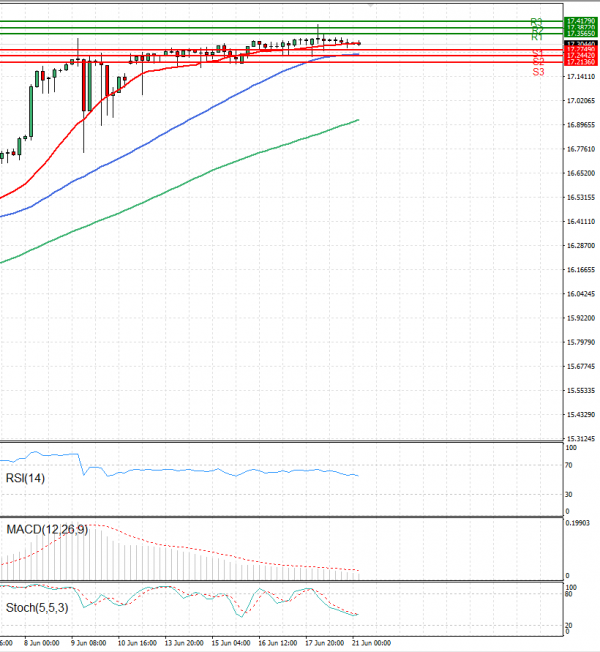Select the 17.35650 resistance price tag
Viewport: 600px width, 652px height.
pyautogui.click(x=581, y=33)
